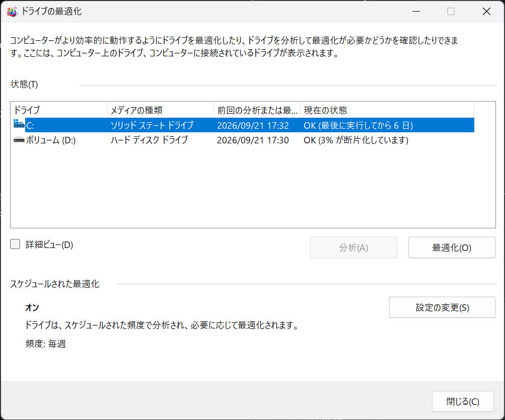Select the C: drive row label
The width and height of the screenshot is (505, 420).
tap(30, 126)
